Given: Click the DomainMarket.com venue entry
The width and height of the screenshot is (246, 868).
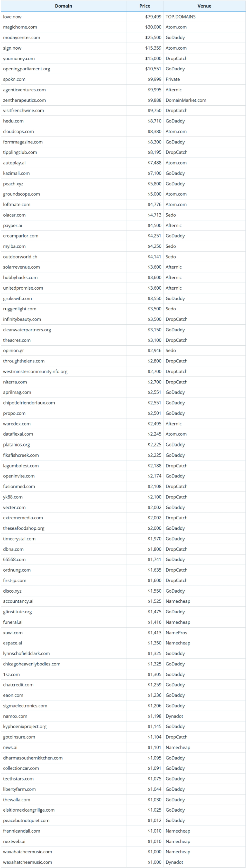Looking at the screenshot, I should [186, 100].
